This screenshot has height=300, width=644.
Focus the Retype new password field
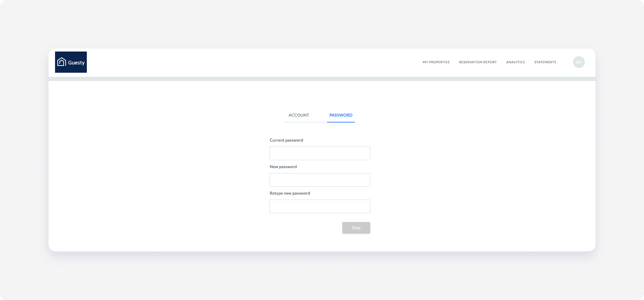(320, 206)
